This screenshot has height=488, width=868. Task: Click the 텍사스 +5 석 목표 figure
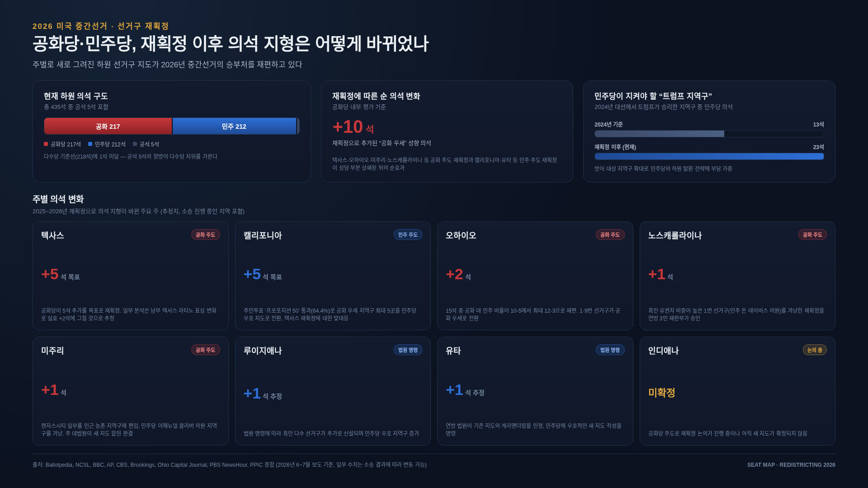pos(61,274)
